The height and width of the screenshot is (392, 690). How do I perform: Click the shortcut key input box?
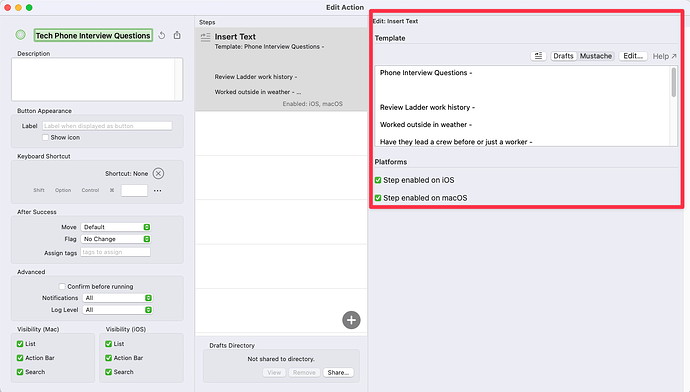[134, 191]
